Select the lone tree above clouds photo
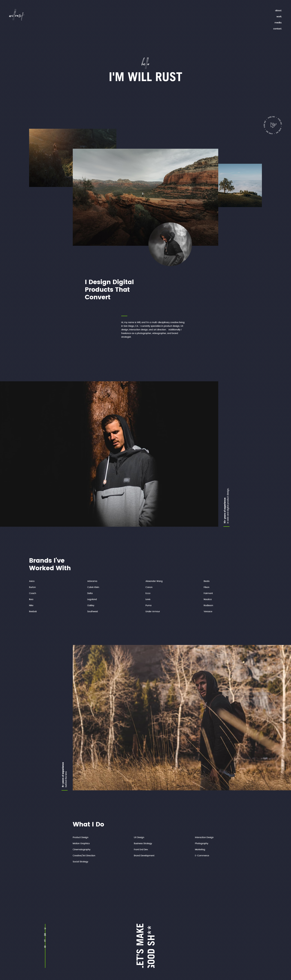 (240, 185)
